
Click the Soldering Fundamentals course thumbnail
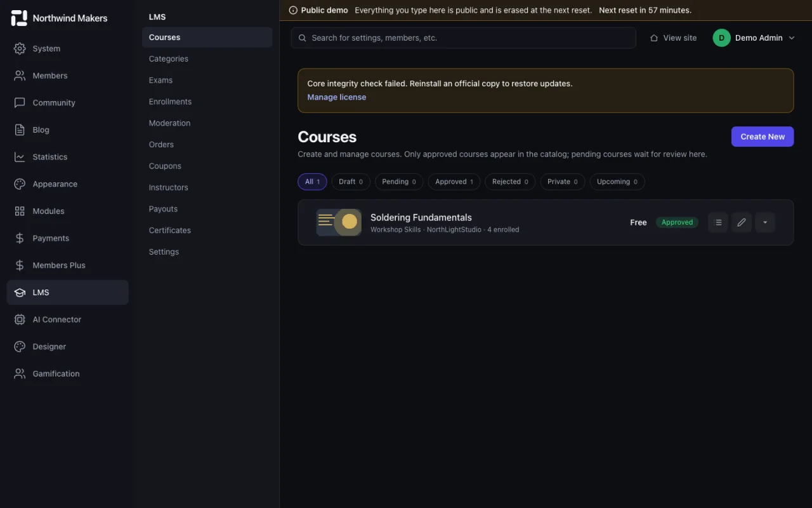[339, 222]
